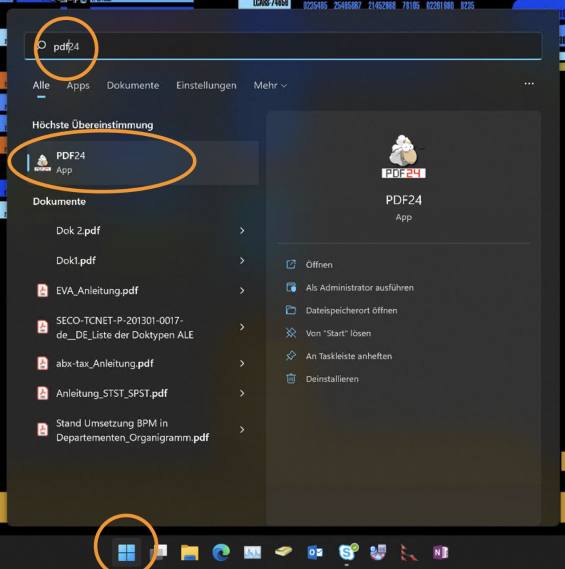The image size is (565, 569).
Task: Launch OneNote from the taskbar
Action: coord(441,552)
